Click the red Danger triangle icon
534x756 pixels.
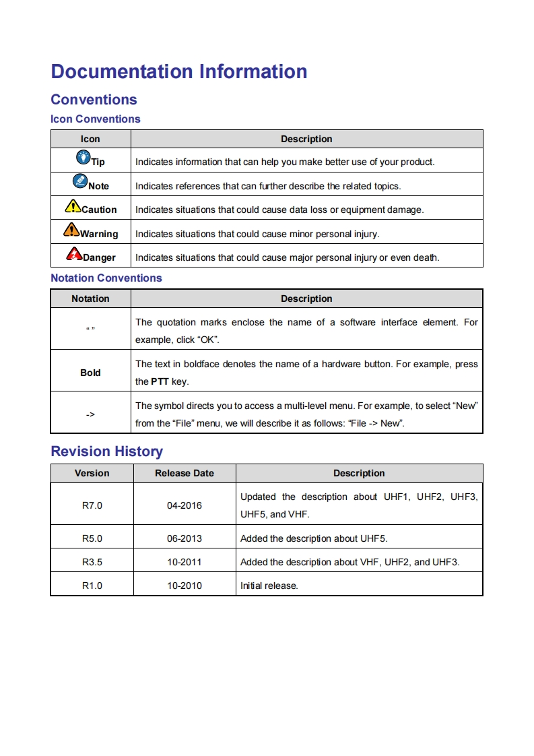74,254
